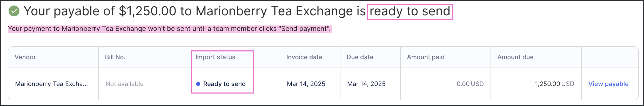The height and width of the screenshot is (106, 644).
Task: Click the Amount paid column header
Action: (x=426, y=57)
